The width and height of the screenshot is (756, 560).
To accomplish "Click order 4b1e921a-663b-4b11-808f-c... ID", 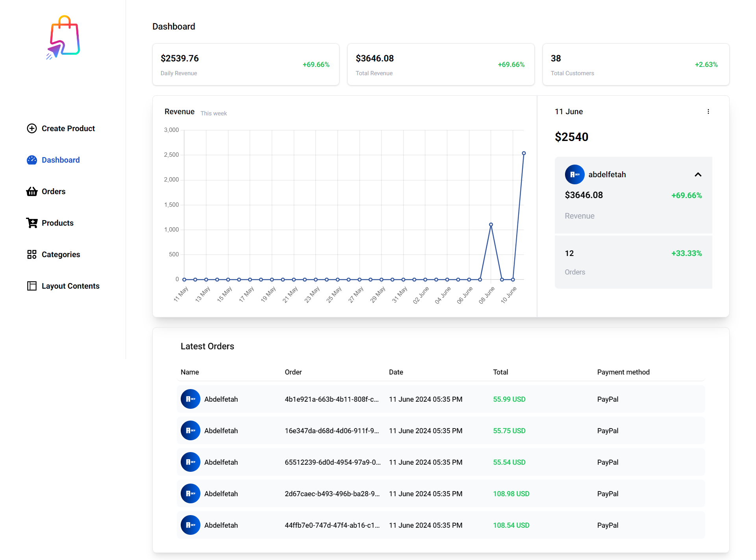I will click(332, 399).
